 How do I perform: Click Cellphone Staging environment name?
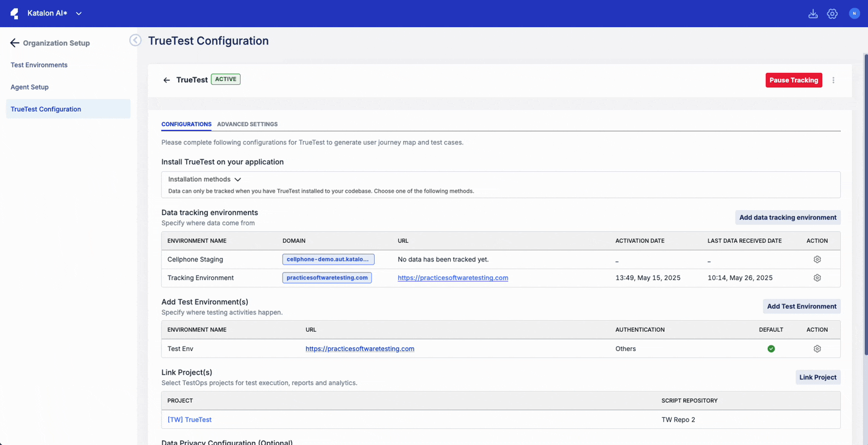coord(195,260)
